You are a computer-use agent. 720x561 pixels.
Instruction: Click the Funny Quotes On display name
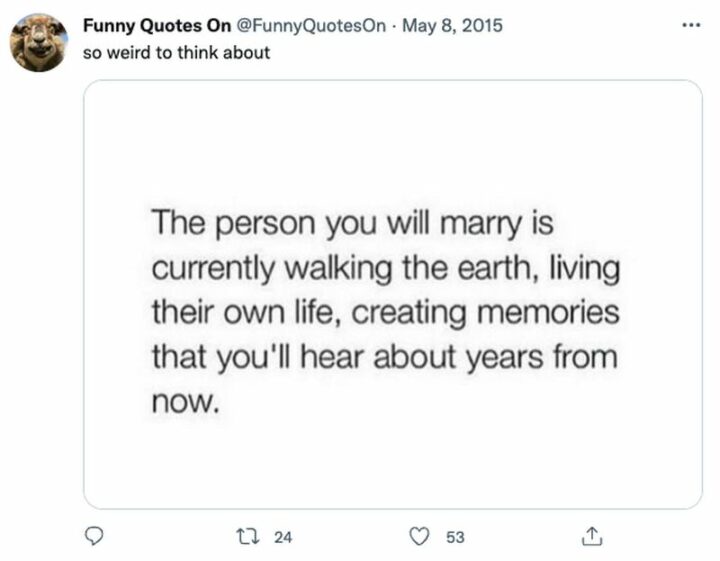pos(156,26)
